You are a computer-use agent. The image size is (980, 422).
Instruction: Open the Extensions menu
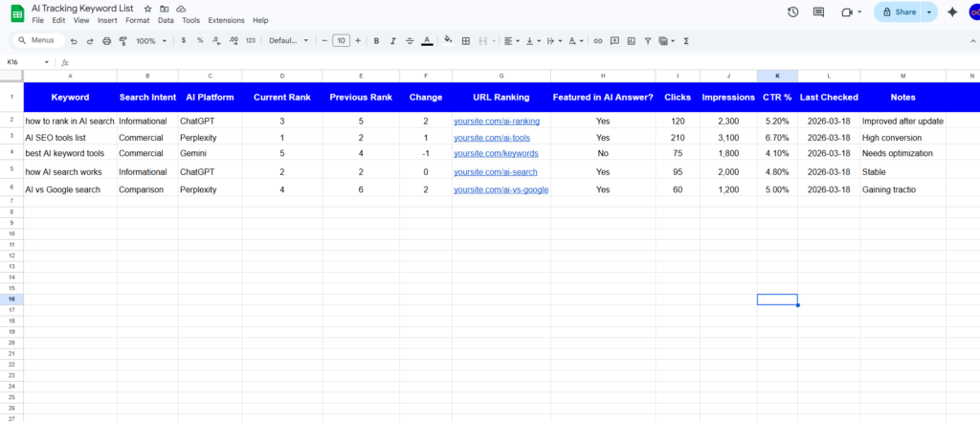point(225,20)
